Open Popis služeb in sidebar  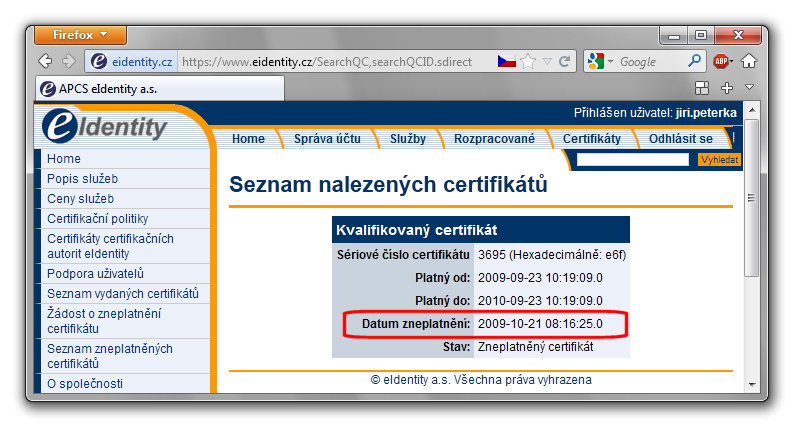coord(83,178)
